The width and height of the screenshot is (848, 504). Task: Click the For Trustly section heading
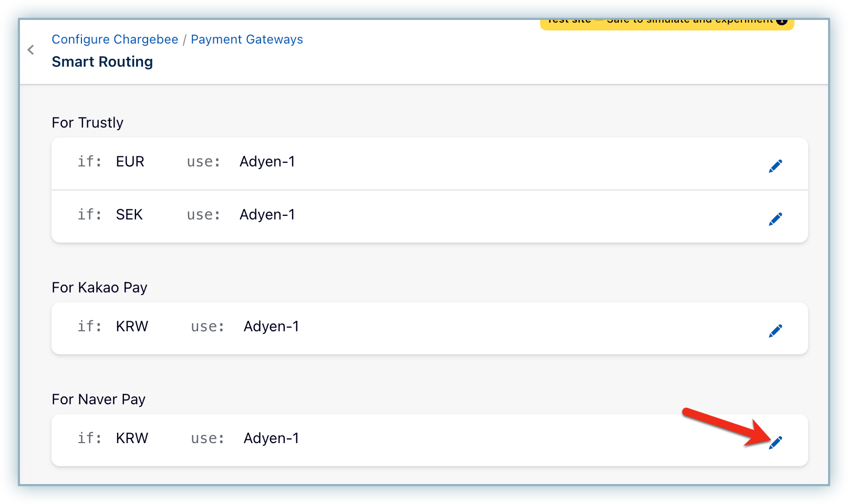(88, 122)
